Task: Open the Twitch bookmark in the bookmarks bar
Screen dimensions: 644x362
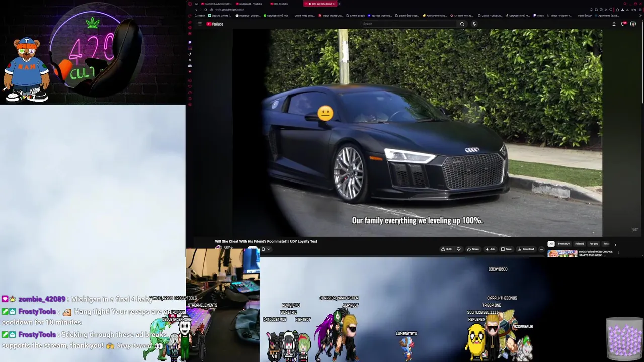Action: click(x=538, y=16)
